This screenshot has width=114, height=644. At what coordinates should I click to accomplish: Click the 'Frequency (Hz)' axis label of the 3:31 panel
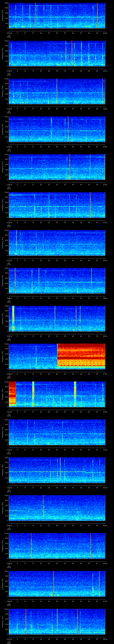[3, 16]
